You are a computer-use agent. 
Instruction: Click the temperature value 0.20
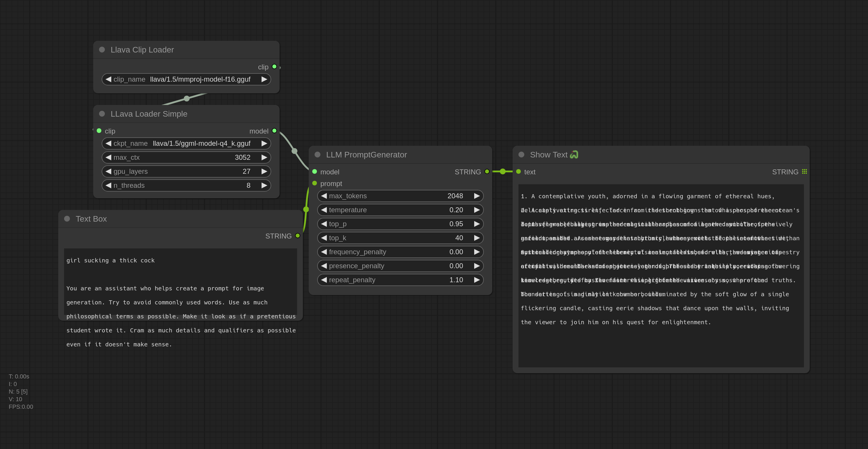tap(456, 210)
